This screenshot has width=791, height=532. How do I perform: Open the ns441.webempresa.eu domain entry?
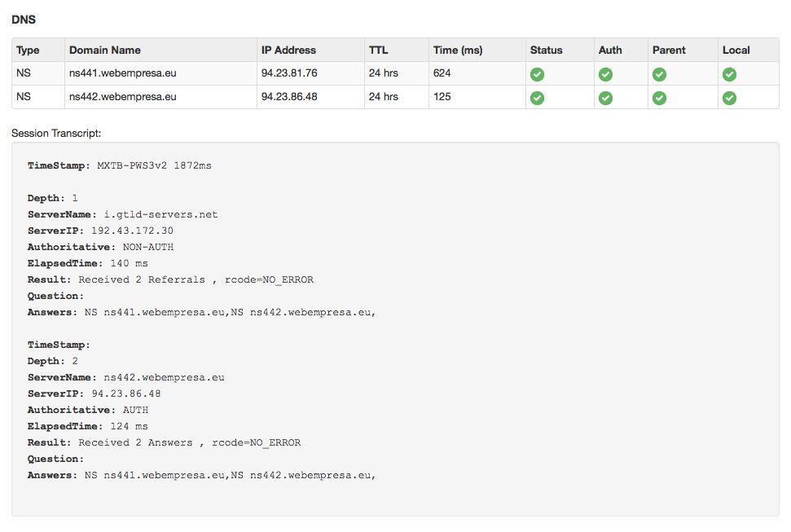click(x=122, y=73)
